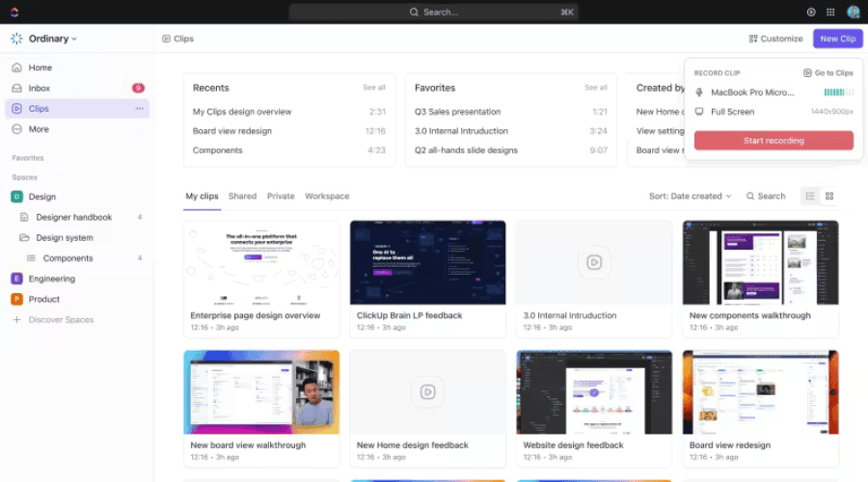Switch to Workspace tab
The height and width of the screenshot is (482, 868).
coord(327,196)
